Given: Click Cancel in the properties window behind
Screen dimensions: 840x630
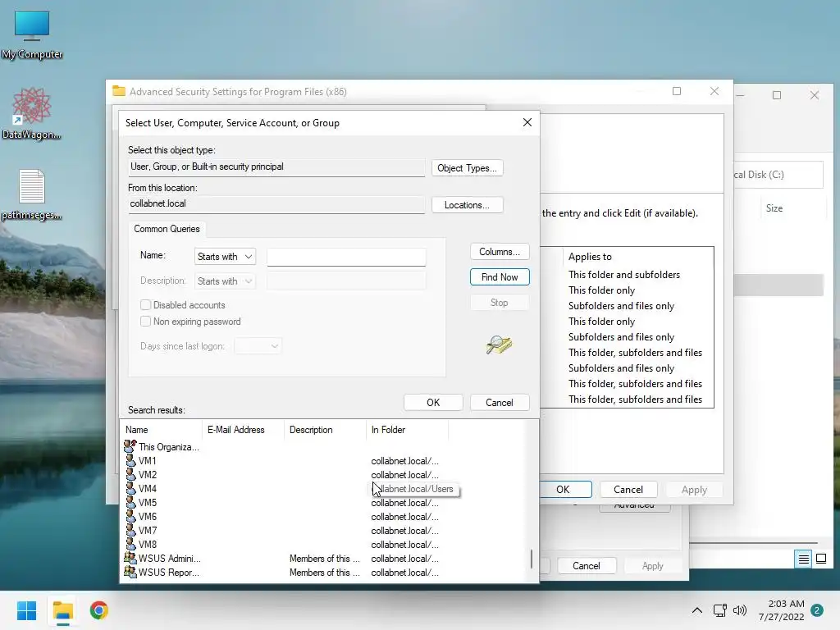Looking at the screenshot, I should click(586, 566).
